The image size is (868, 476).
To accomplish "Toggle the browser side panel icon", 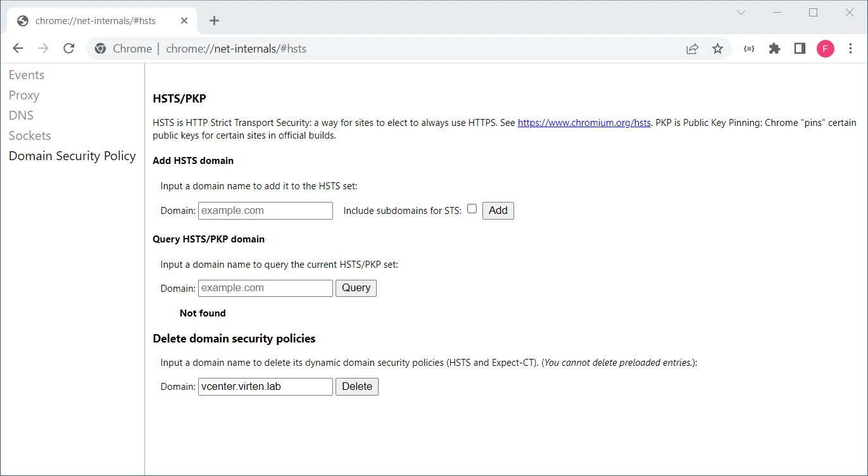I will 800,49.
